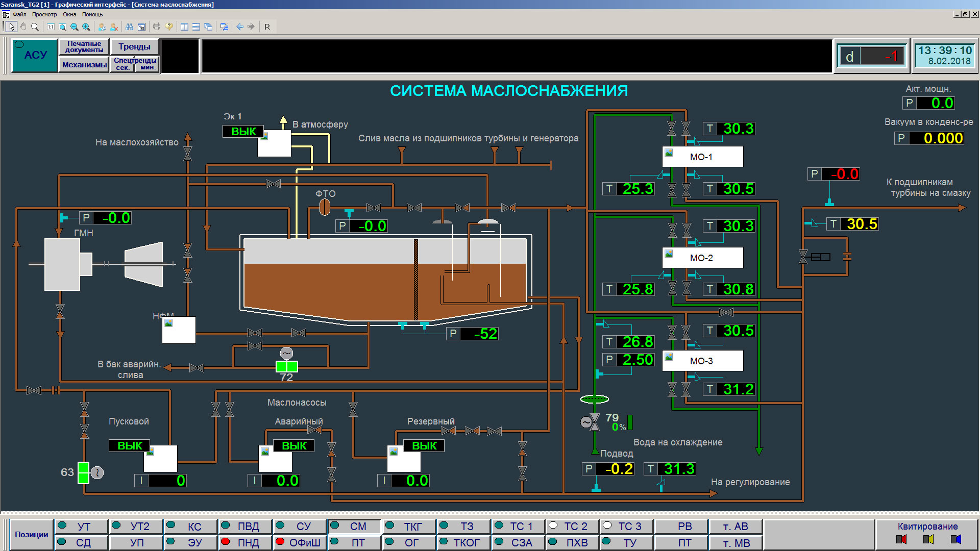
Task: Tile windows vertically icon
Action: pyautogui.click(x=184, y=27)
